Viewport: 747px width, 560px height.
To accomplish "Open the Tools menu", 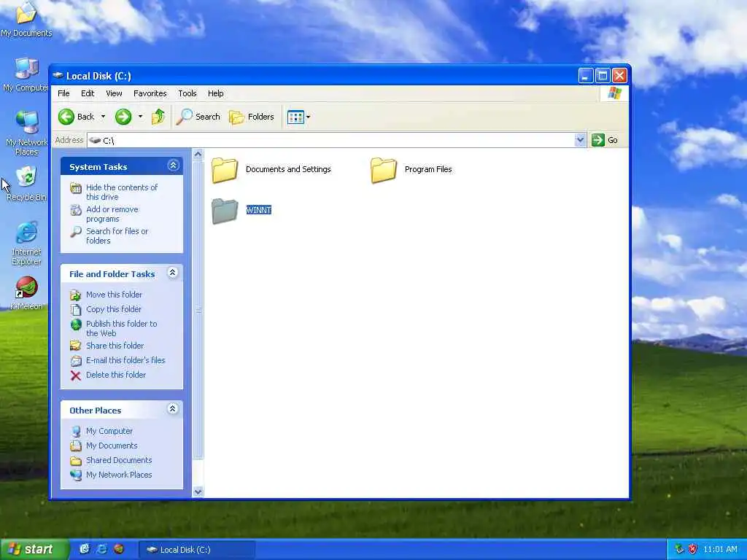I will (187, 93).
